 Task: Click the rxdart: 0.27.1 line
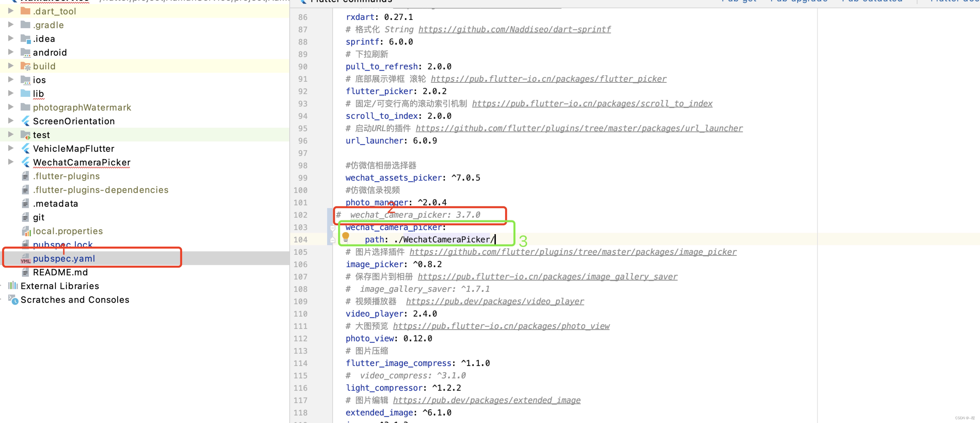click(x=379, y=17)
